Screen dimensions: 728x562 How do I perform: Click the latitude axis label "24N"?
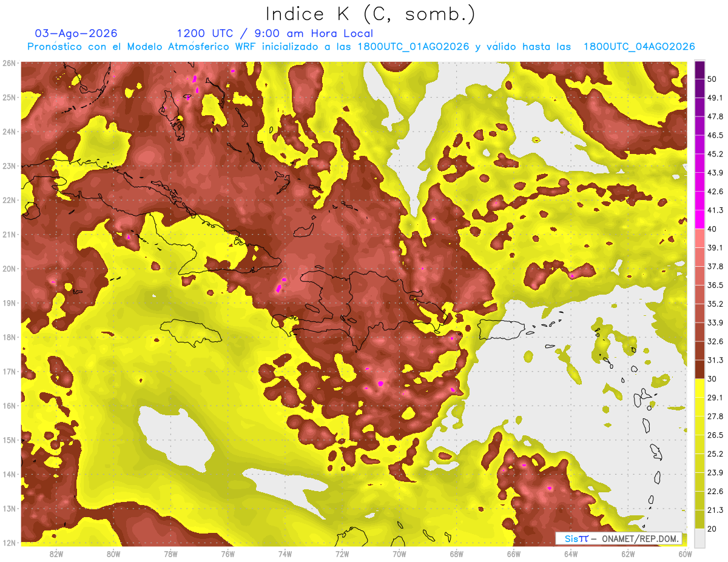[9, 132]
